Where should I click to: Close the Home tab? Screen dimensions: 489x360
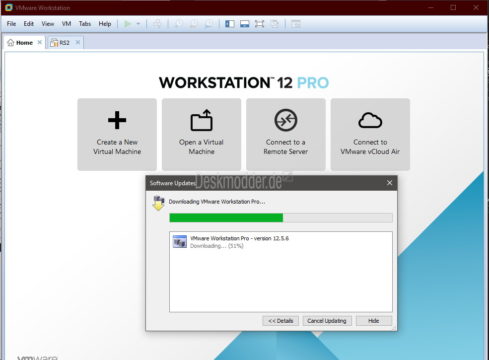40,42
